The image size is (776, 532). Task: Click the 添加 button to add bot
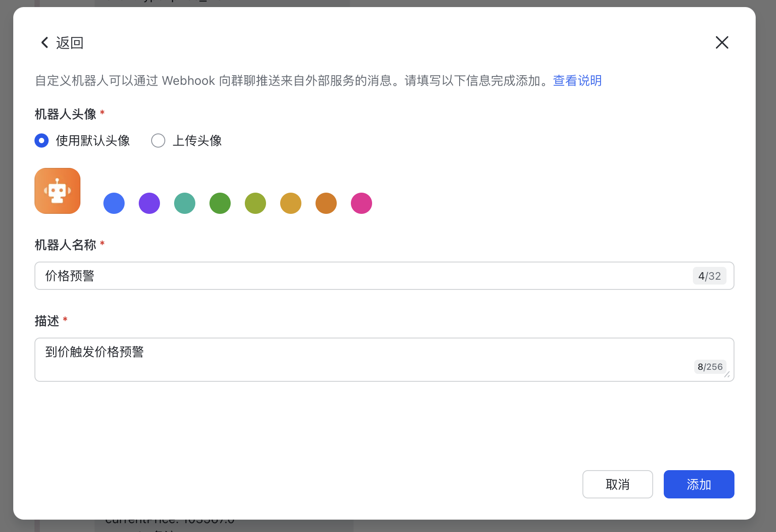click(x=698, y=484)
